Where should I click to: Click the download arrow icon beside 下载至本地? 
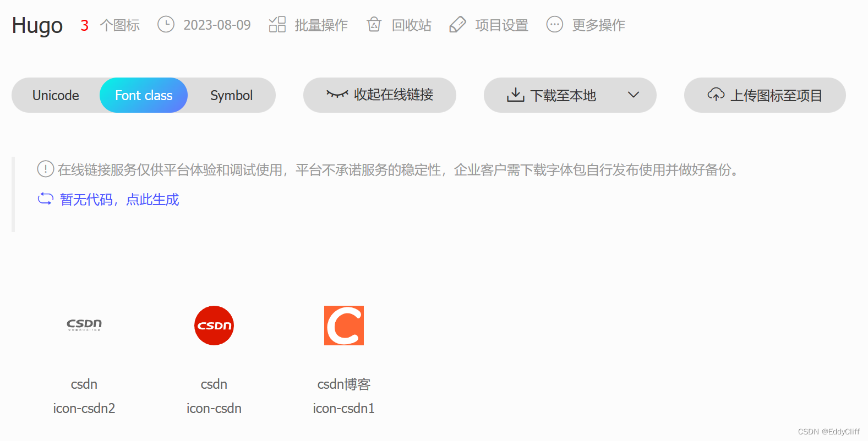[515, 95]
